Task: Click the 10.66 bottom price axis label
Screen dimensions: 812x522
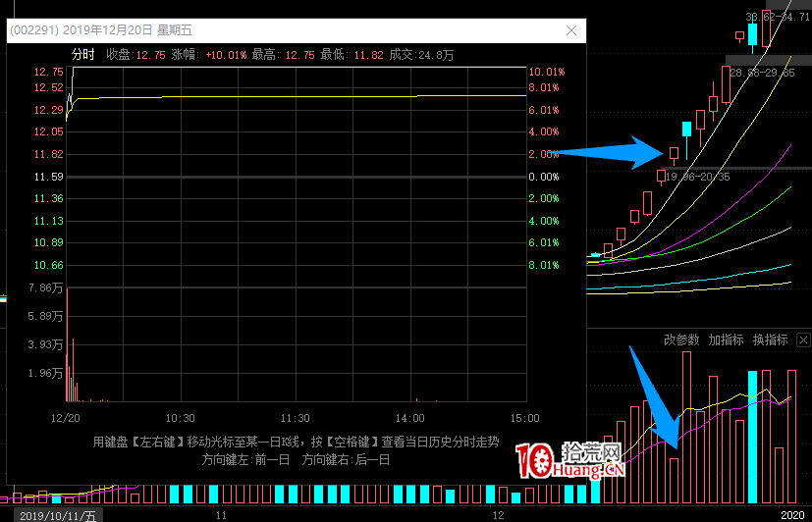Action: 49,265
